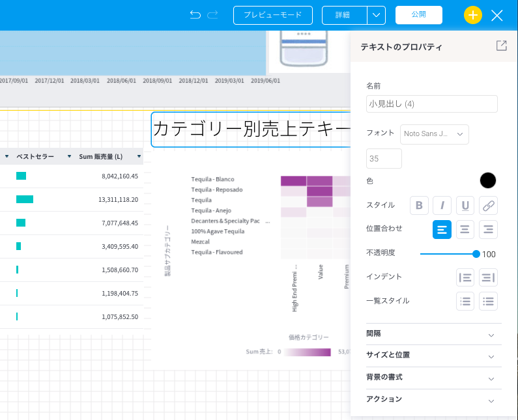Click the yellow plus add button
Screen dimensions: 518x420
tap(473, 15)
